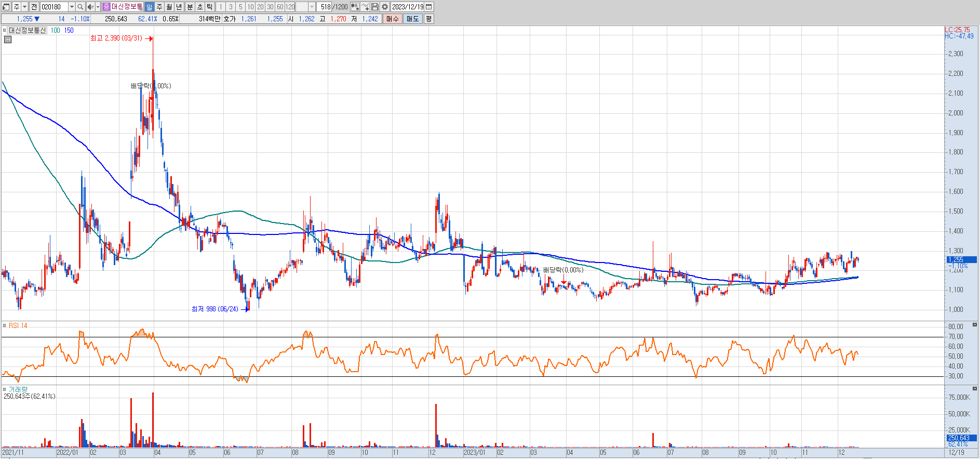Click the LC:25.75 label
Image resolution: width=980 pixels, height=459 pixels.
click(958, 30)
